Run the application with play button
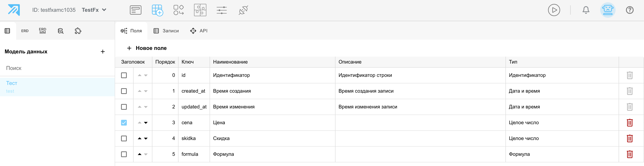This screenshot has height=166, width=644. pyautogui.click(x=554, y=10)
